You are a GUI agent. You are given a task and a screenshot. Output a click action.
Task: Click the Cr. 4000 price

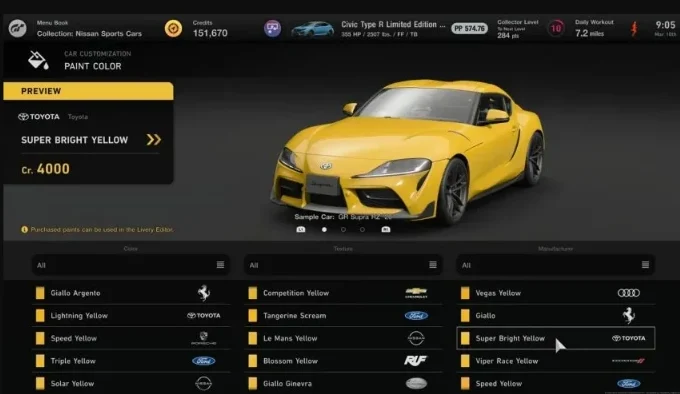coord(45,169)
